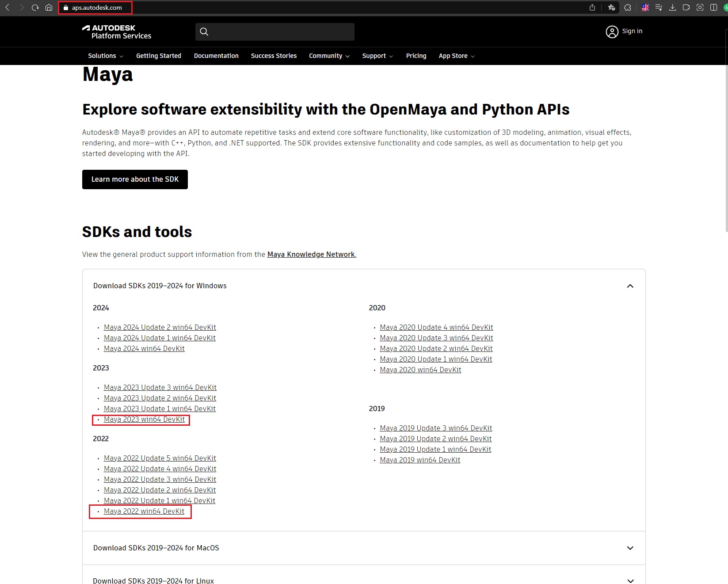This screenshot has height=584, width=728.
Task: Download Maya 2020 Update 1 win64 DevKit
Action: [x=436, y=359]
